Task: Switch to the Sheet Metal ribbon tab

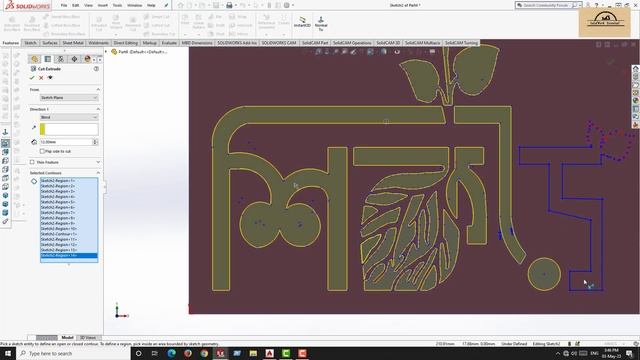Action: click(73, 43)
